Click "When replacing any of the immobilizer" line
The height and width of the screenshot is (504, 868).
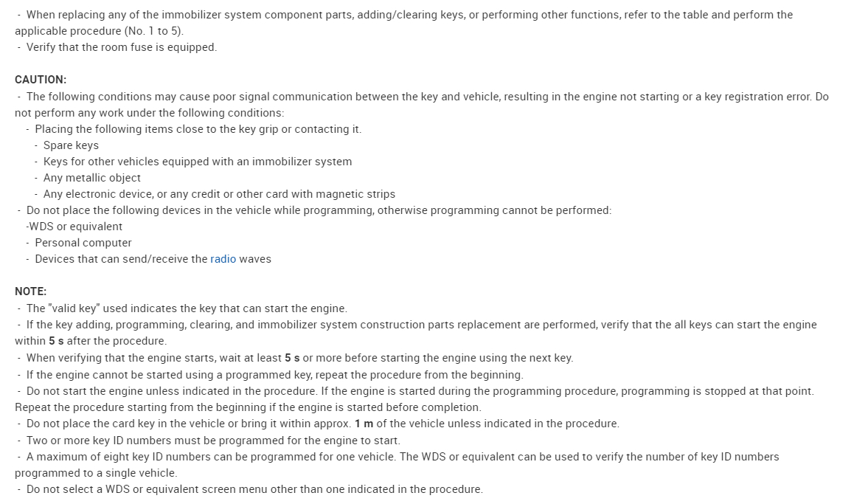pyautogui.click(x=409, y=15)
